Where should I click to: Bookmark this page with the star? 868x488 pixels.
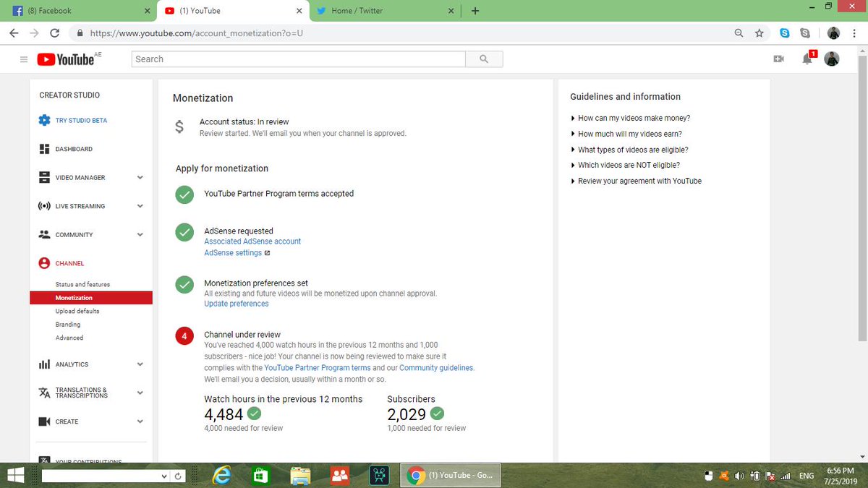pyautogui.click(x=759, y=33)
